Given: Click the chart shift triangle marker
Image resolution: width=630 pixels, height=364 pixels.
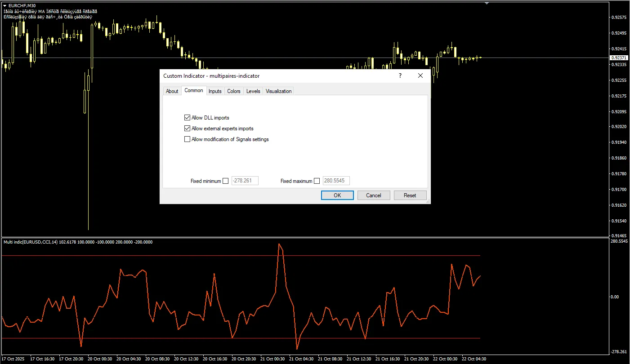Looking at the screenshot, I should (487, 3).
